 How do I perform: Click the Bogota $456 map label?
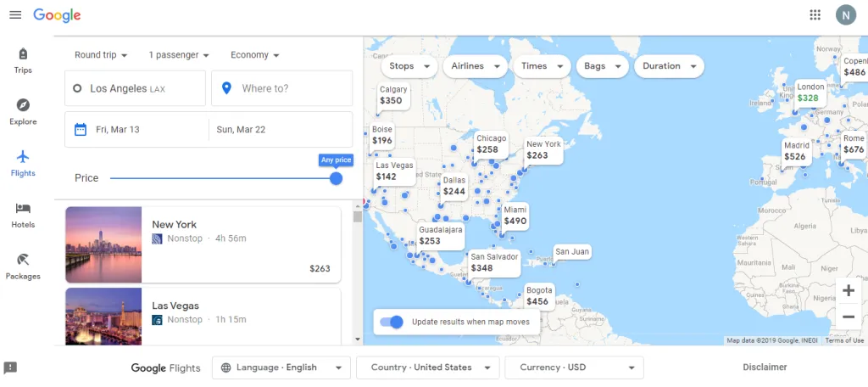coord(538,296)
